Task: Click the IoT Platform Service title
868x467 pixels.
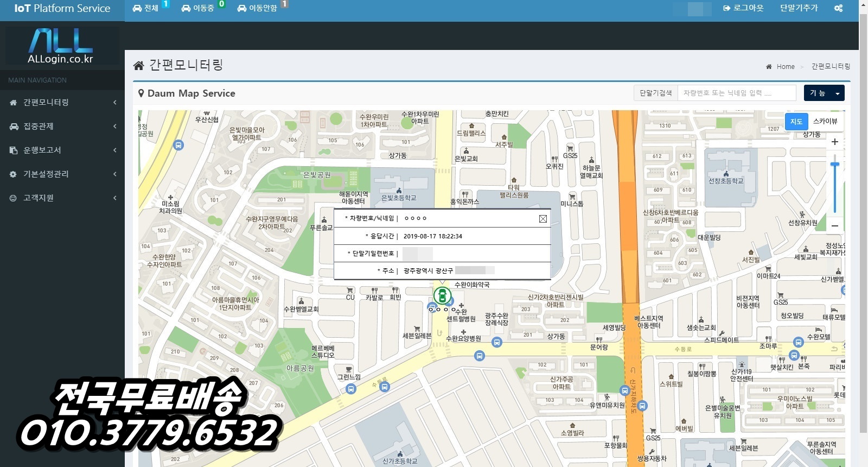Action: pos(62,8)
